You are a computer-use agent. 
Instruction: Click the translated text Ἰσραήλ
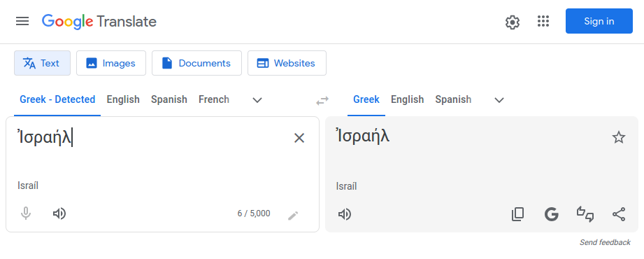pos(363,136)
